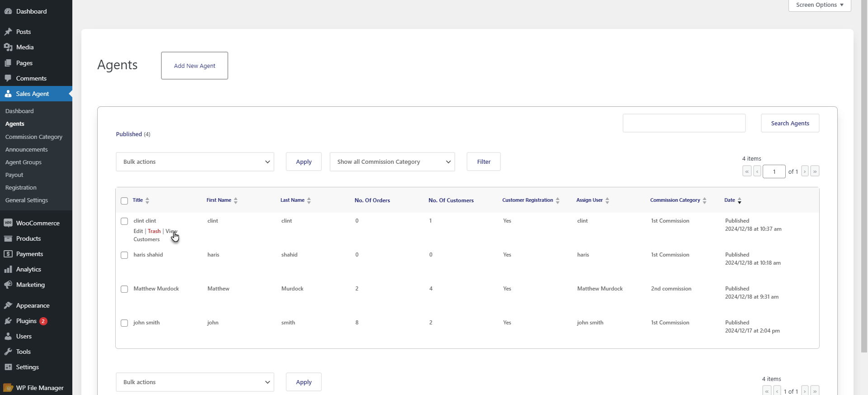
Task: Click the Media library icon
Action: coord(8,47)
